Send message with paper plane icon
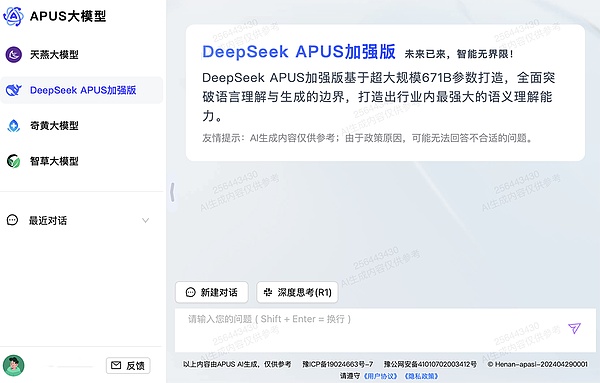The height and width of the screenshot is (383, 600). click(574, 328)
